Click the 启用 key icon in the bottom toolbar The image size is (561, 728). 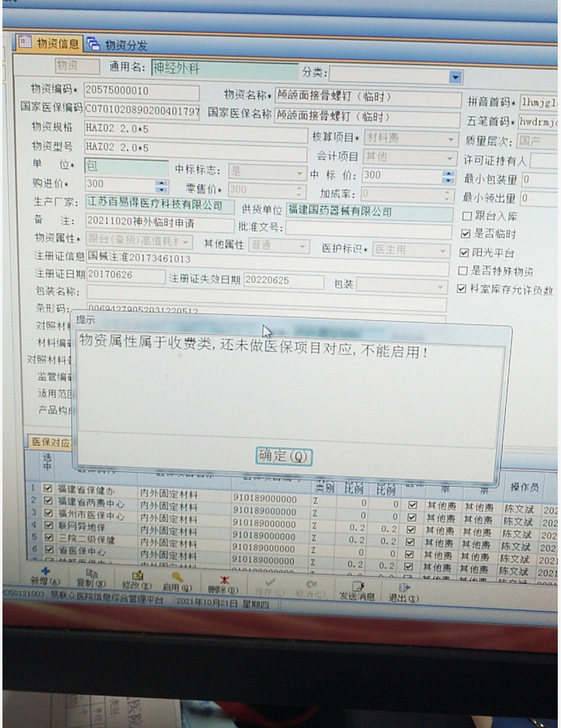pos(178,578)
